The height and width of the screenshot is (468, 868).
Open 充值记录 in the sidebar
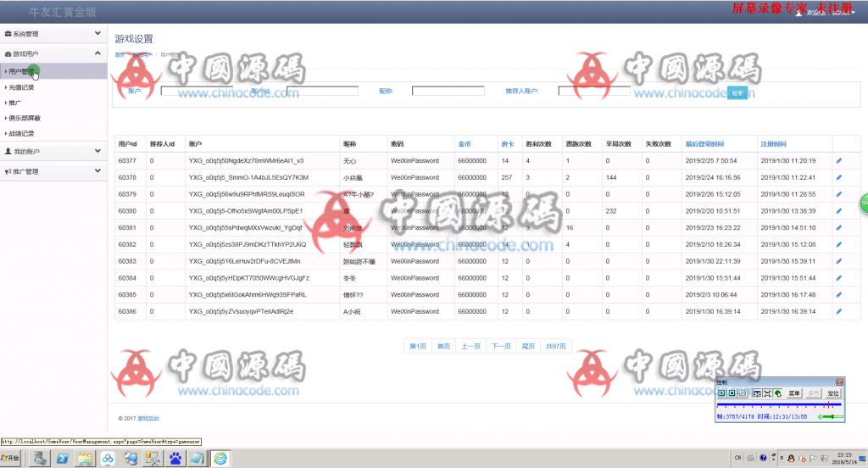pos(21,87)
